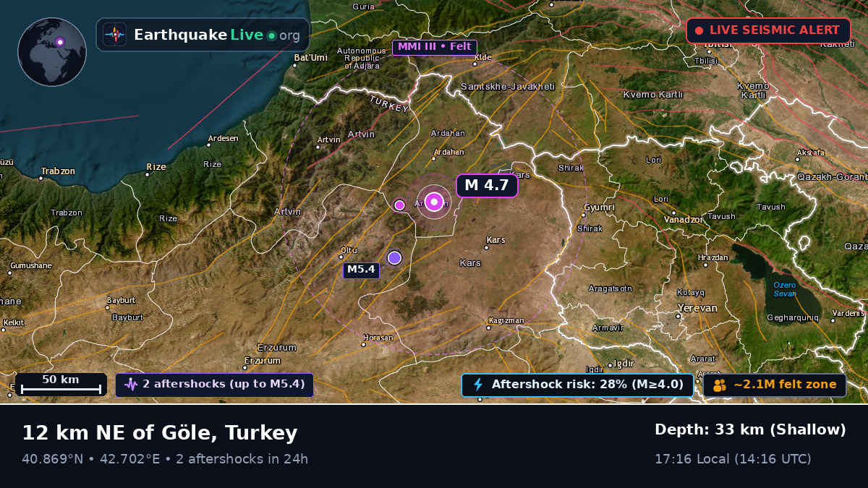Click the Trabzon city label on the coast

(x=58, y=171)
